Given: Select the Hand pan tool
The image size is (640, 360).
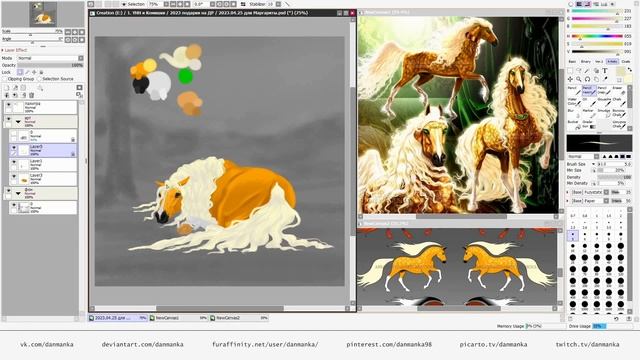Looking at the screenshot, I should 596,79.
